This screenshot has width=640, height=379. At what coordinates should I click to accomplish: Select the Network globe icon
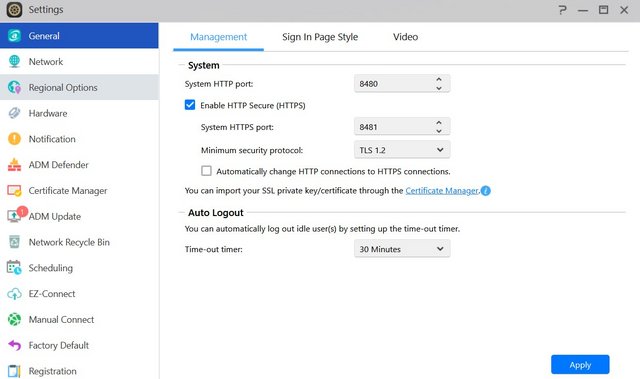coord(14,62)
